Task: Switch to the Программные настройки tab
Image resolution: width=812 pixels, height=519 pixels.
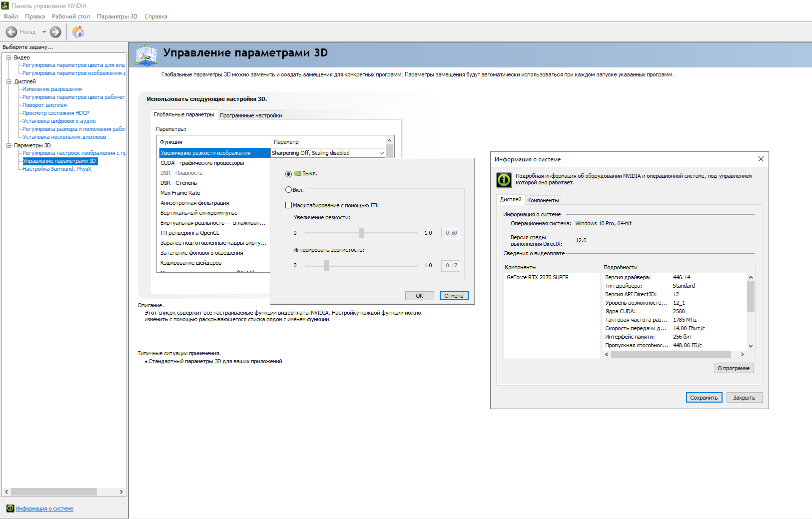Action: 251,115
